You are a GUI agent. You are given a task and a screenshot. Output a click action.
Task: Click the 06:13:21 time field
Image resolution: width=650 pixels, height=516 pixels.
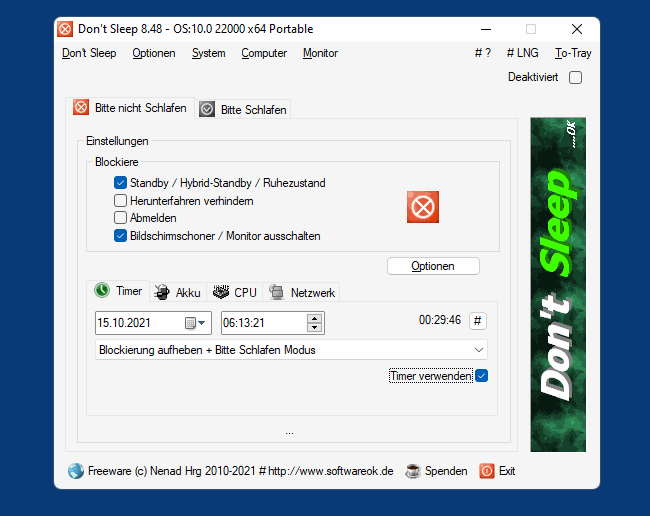click(272, 323)
